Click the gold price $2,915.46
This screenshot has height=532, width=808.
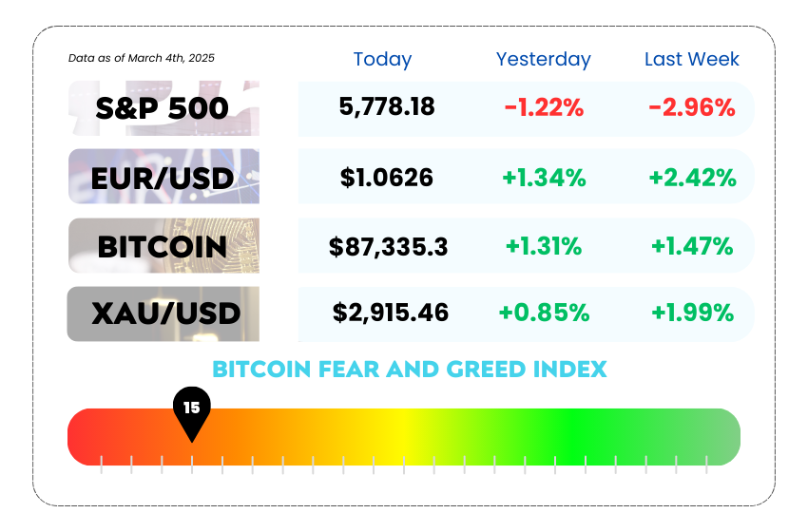390,313
